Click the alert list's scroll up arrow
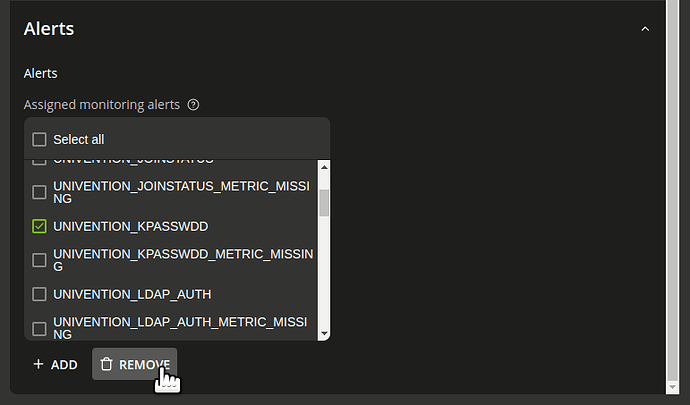Screen dimensions: 690x405 (x=324, y=167)
